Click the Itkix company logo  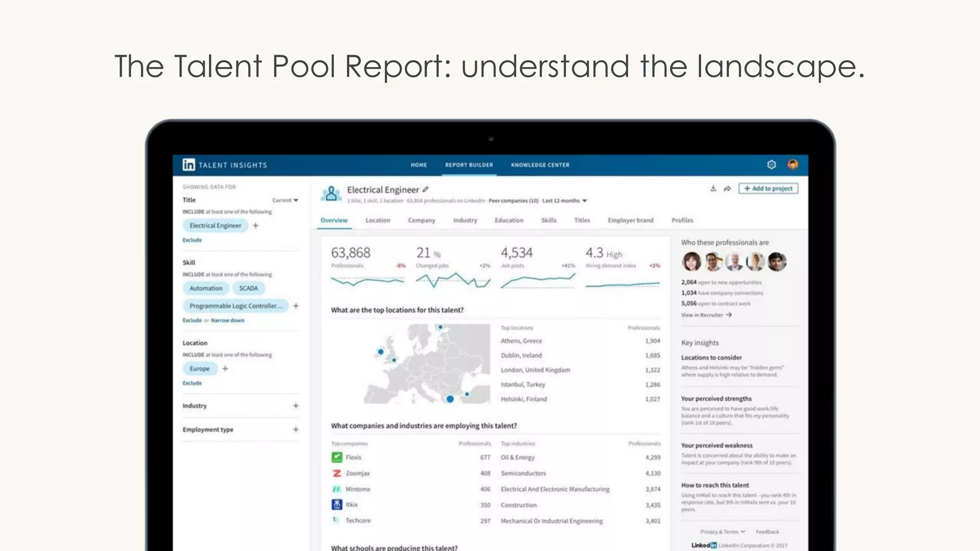point(337,505)
